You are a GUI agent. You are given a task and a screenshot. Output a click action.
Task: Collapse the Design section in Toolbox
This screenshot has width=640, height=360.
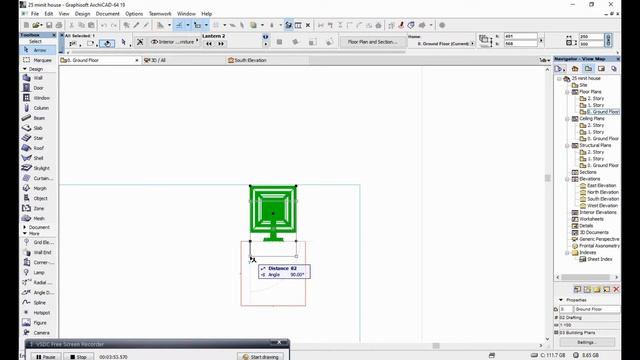24,69
